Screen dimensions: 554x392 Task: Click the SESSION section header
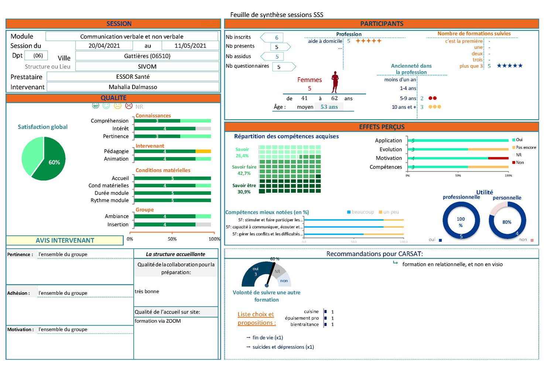coord(113,24)
